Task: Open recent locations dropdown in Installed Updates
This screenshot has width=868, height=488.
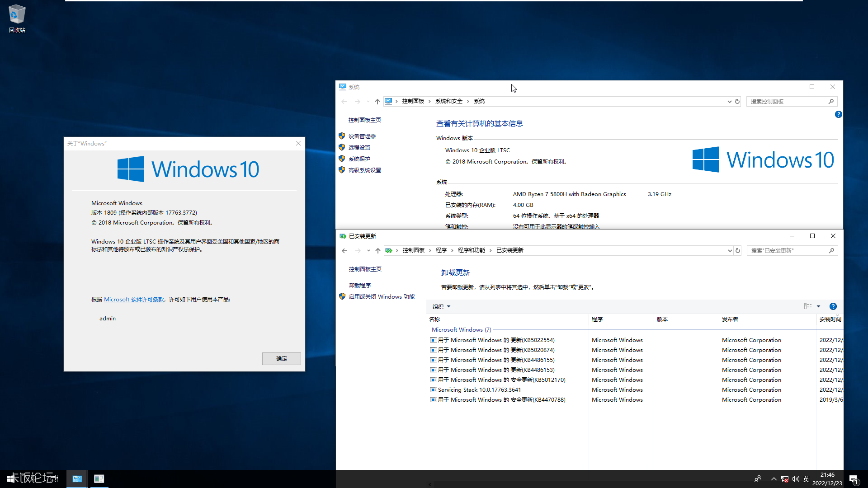Action: click(368, 251)
